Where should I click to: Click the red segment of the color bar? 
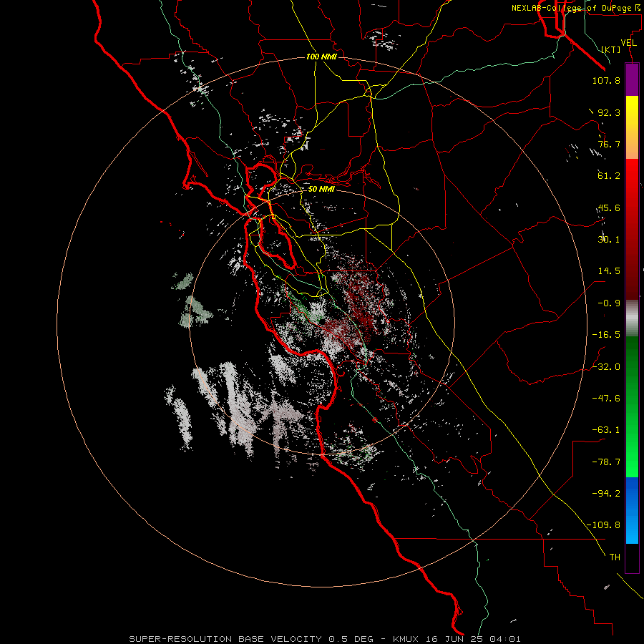tap(632, 229)
